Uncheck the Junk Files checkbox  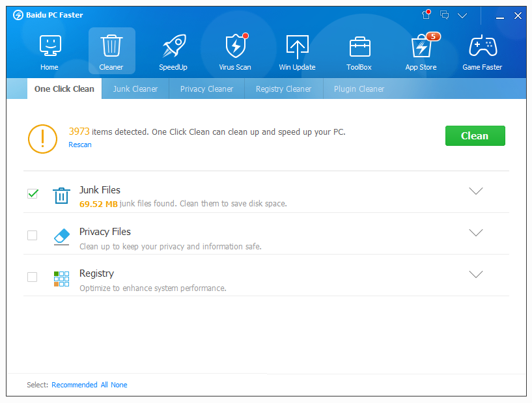coord(33,194)
